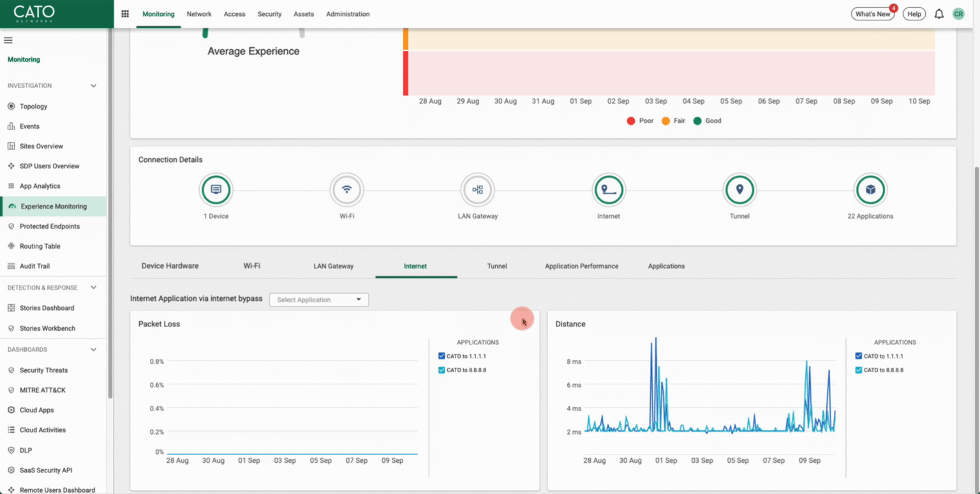Open the Monitoring top menu
The image size is (980, 494).
pos(158,14)
